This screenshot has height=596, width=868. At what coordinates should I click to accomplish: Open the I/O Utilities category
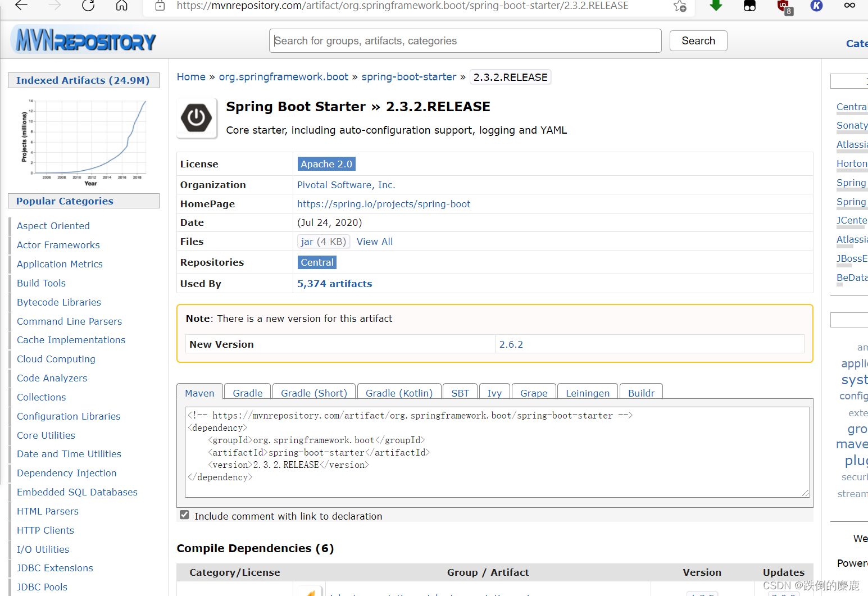[43, 549]
